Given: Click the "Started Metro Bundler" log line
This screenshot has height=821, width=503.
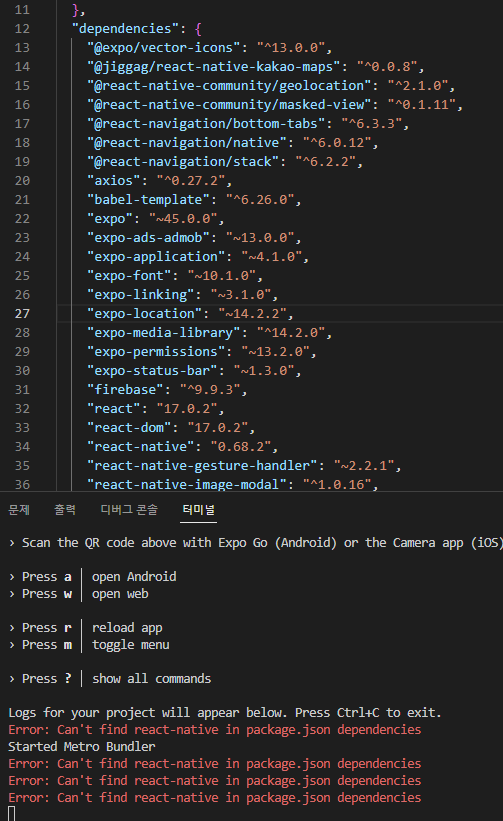Looking at the screenshot, I should click(82, 746).
